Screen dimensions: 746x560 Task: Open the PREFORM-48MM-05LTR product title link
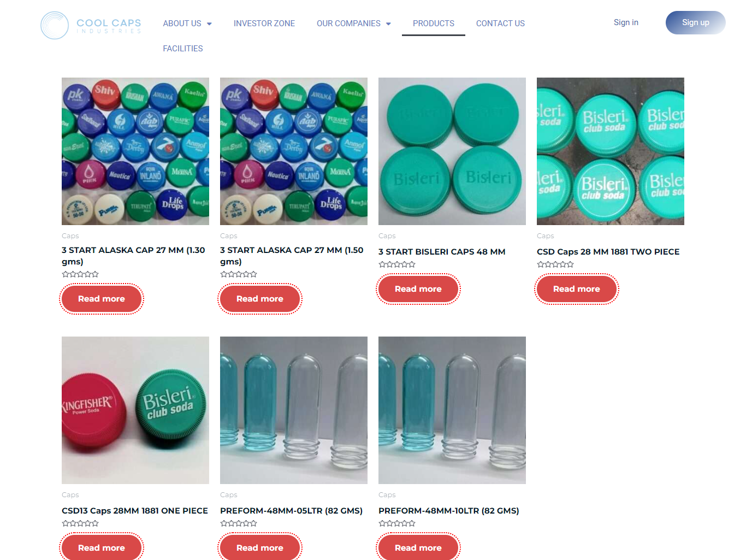(x=291, y=511)
